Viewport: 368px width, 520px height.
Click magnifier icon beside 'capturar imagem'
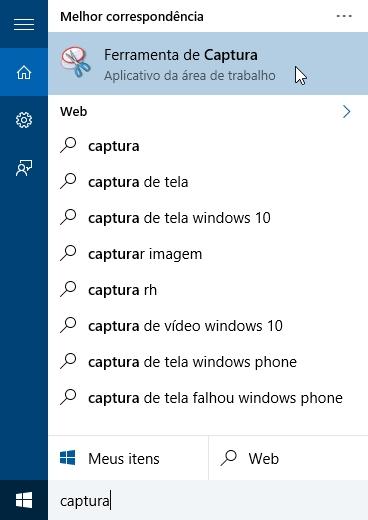point(68,253)
